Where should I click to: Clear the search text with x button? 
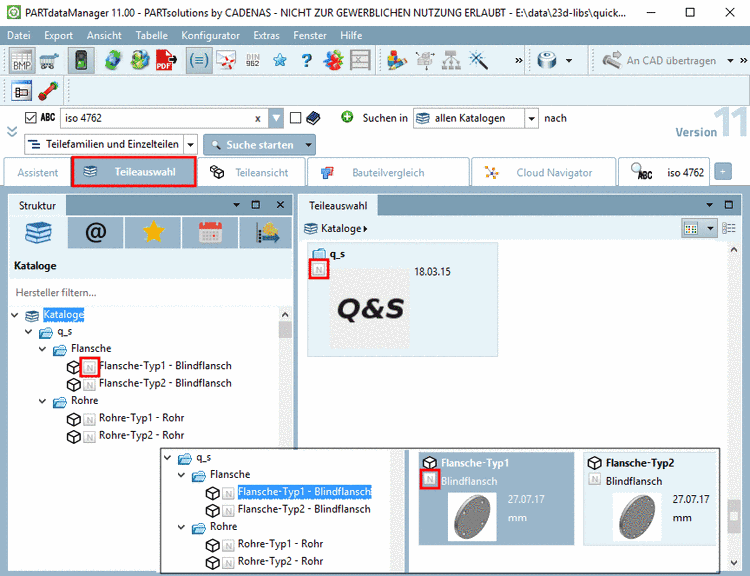[258, 119]
